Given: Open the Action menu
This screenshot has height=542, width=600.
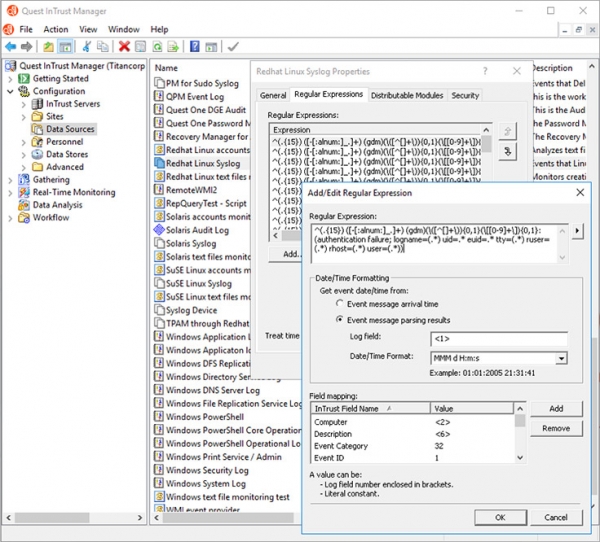Looking at the screenshot, I should 56,30.
